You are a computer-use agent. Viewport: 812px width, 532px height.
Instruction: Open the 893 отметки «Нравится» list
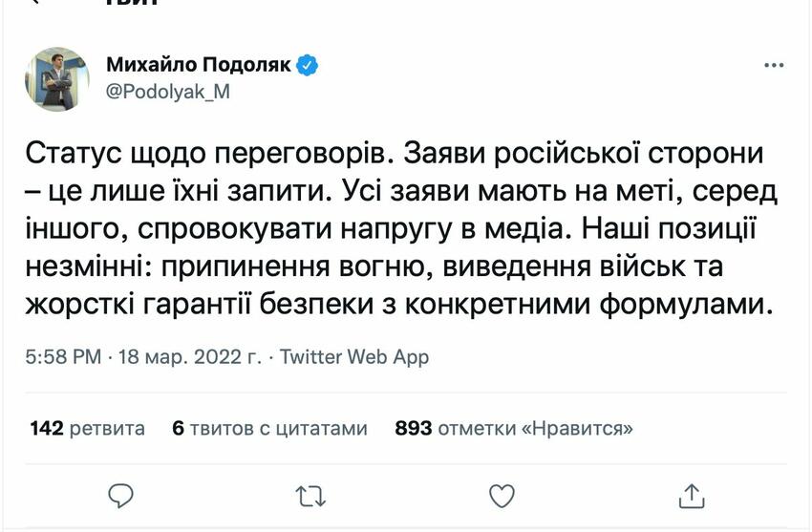coord(513,429)
